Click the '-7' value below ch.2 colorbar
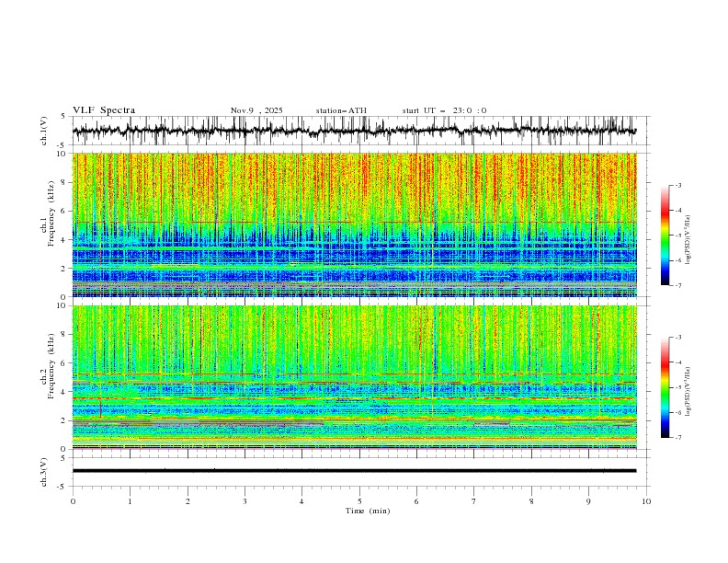Screen dimensions: 728x563 (x=677, y=438)
